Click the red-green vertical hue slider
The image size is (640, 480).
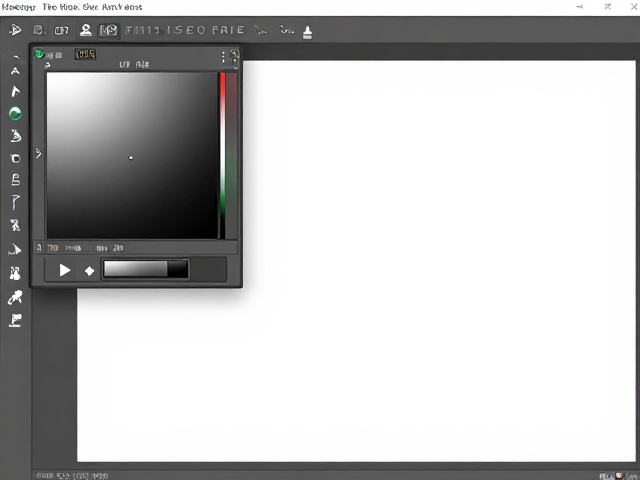tap(223, 155)
